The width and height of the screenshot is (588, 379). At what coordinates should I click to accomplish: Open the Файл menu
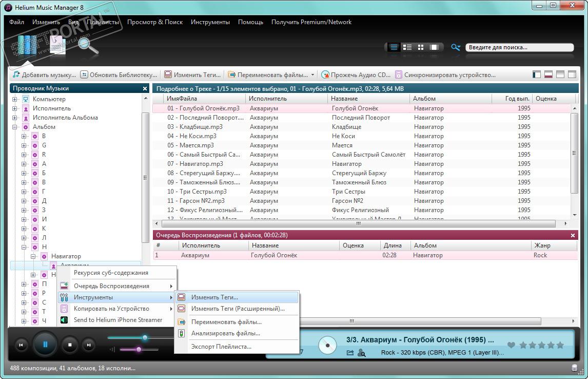click(16, 22)
